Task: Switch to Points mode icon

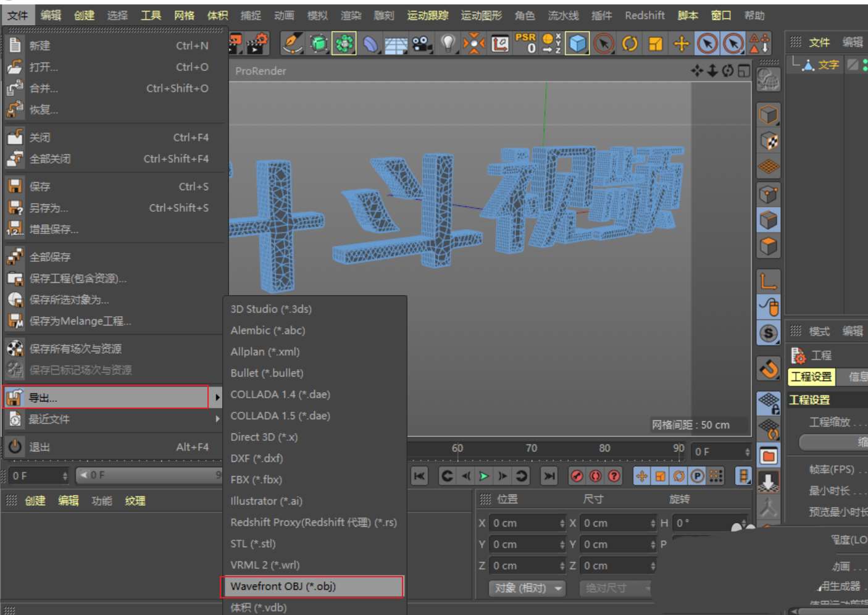Action: [x=769, y=195]
